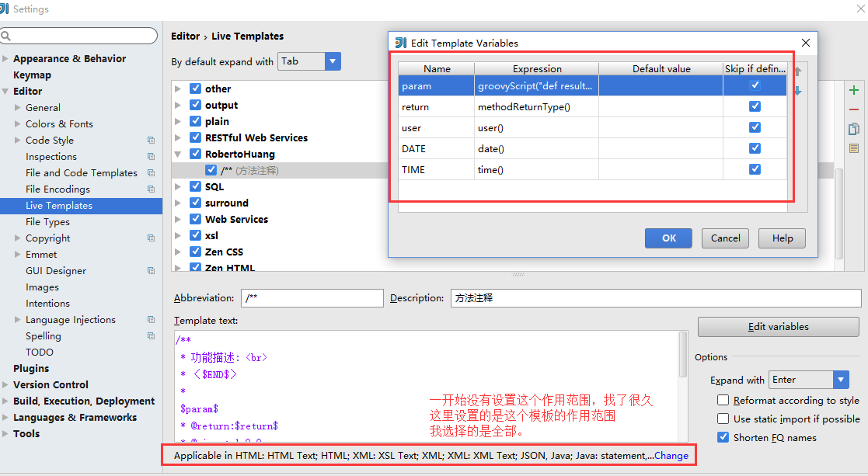Toggle Skip if defined for TIME row
This screenshot has width=868, height=476.
tap(755, 169)
